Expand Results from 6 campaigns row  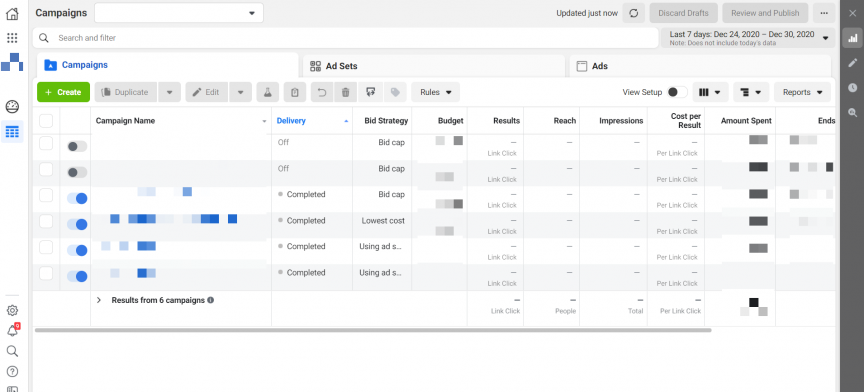pos(99,300)
